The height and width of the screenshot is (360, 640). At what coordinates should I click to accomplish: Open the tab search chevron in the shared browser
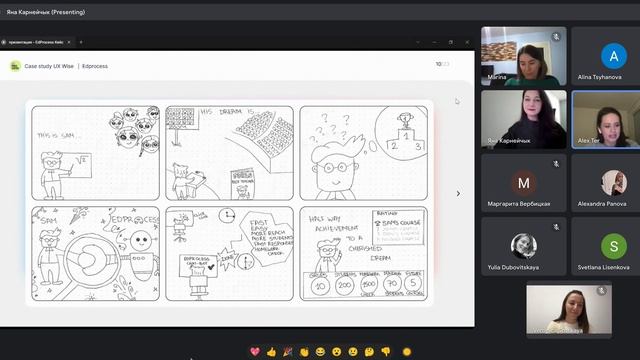coord(418,42)
